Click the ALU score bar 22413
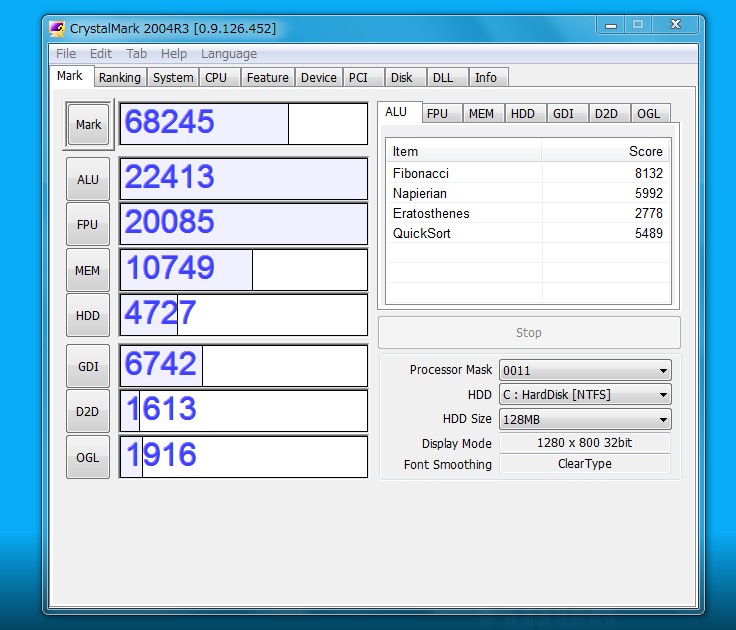The image size is (736, 630). click(x=244, y=179)
